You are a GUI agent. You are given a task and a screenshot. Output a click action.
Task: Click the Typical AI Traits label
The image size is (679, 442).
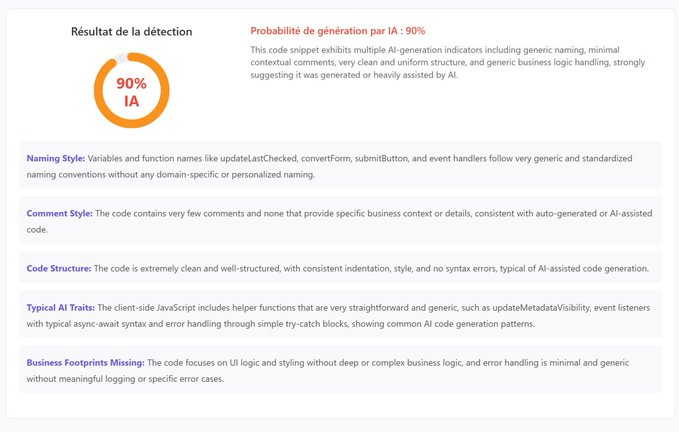click(61, 308)
